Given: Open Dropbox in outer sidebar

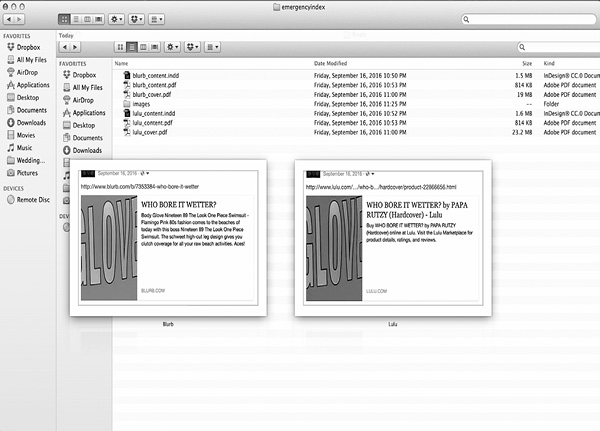Looking at the screenshot, I should pyautogui.click(x=24, y=47).
